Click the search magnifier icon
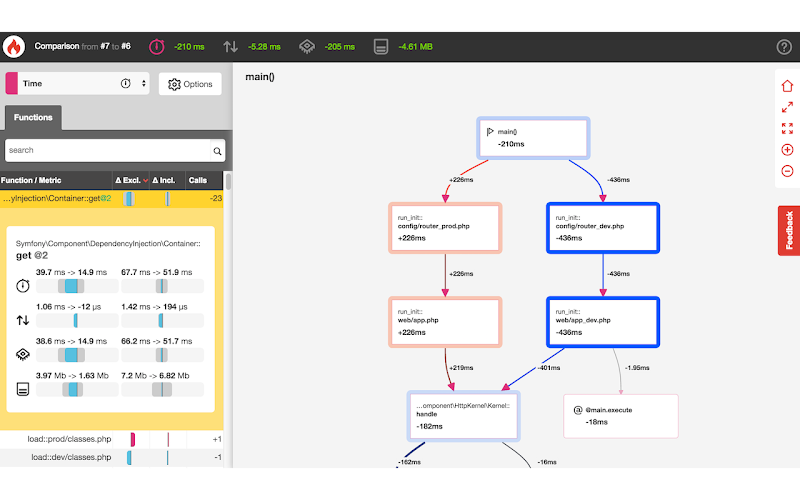The height and width of the screenshot is (500, 800). click(217, 151)
